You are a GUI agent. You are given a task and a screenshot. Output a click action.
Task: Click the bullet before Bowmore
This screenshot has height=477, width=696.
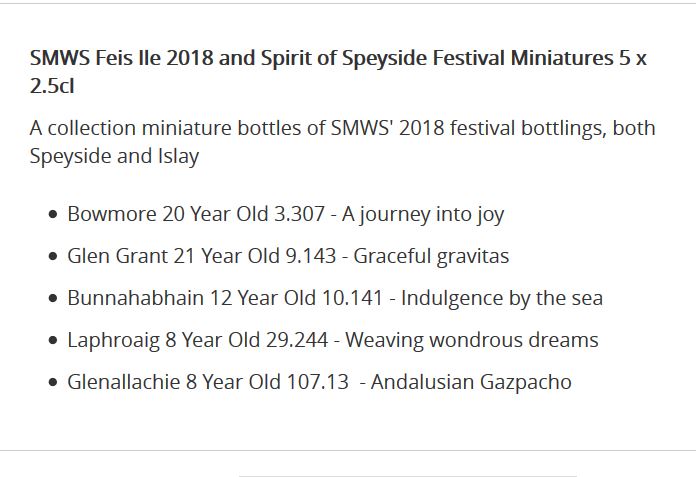click(53, 215)
